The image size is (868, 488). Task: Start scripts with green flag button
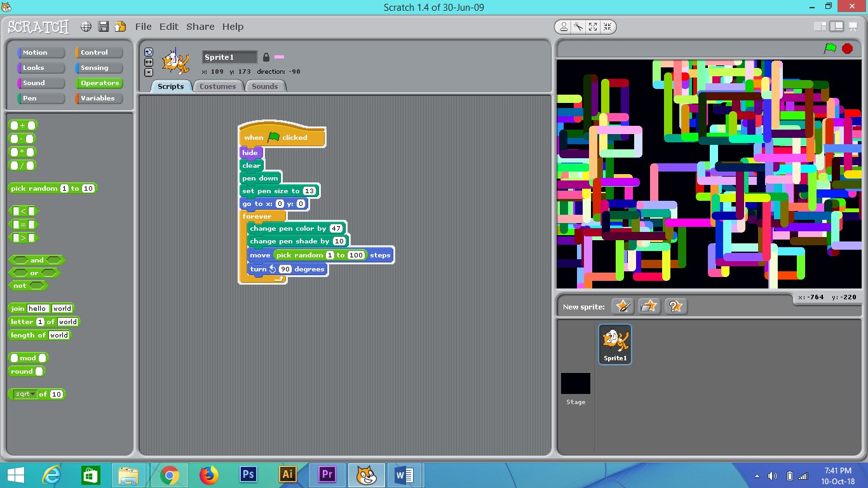pos(830,48)
